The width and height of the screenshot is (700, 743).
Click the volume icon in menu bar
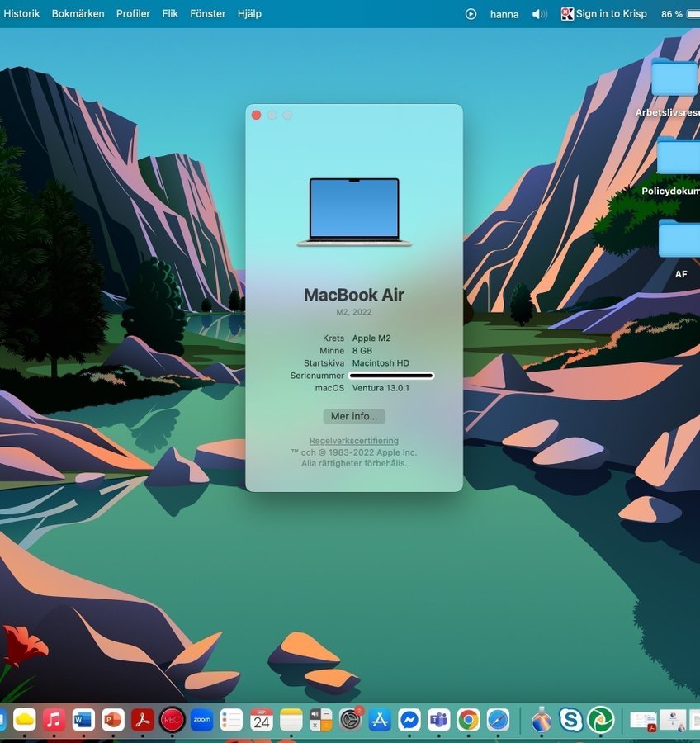tap(539, 14)
